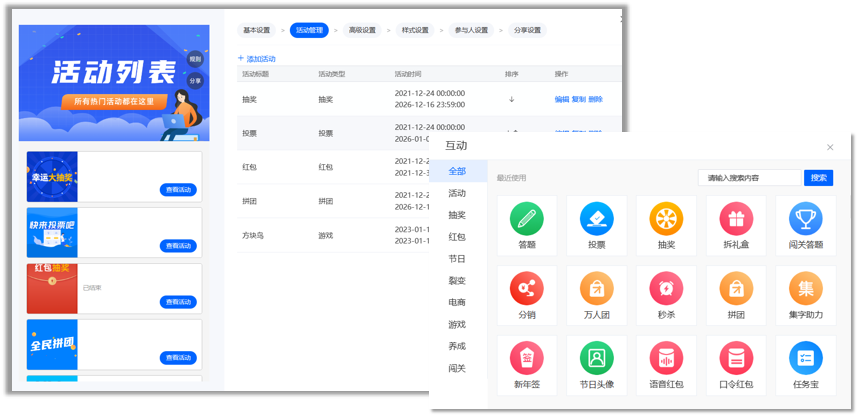Viewport: 859px width, 420px height.
Task: Click 查看活动 on the 幸运大抽奖 card
Action: pyautogui.click(x=178, y=190)
